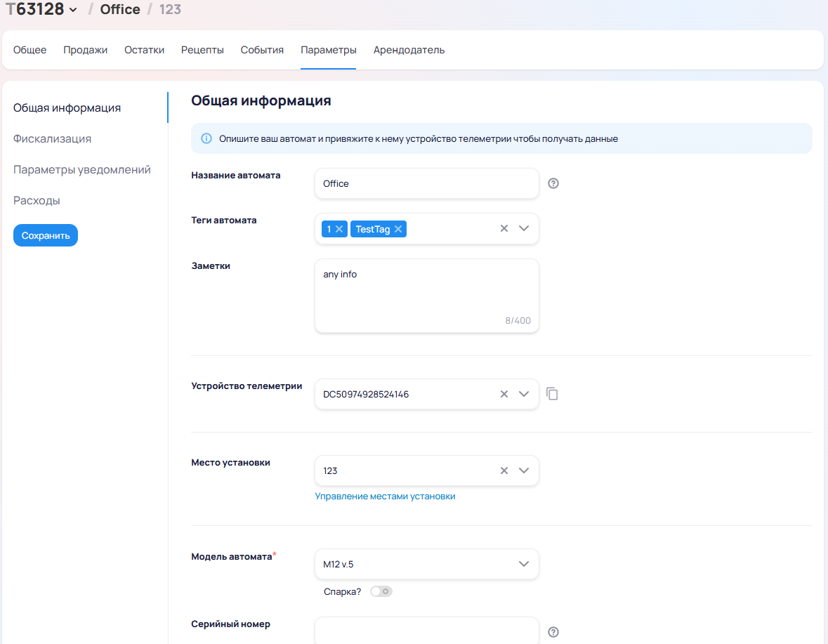Open Управление местами установки link
The image size is (828, 644).
(385, 497)
